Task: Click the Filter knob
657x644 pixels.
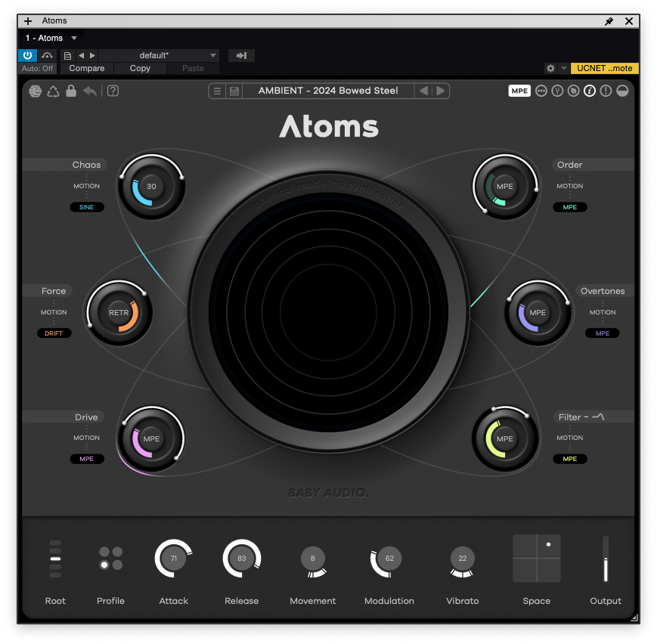Action: [x=505, y=438]
